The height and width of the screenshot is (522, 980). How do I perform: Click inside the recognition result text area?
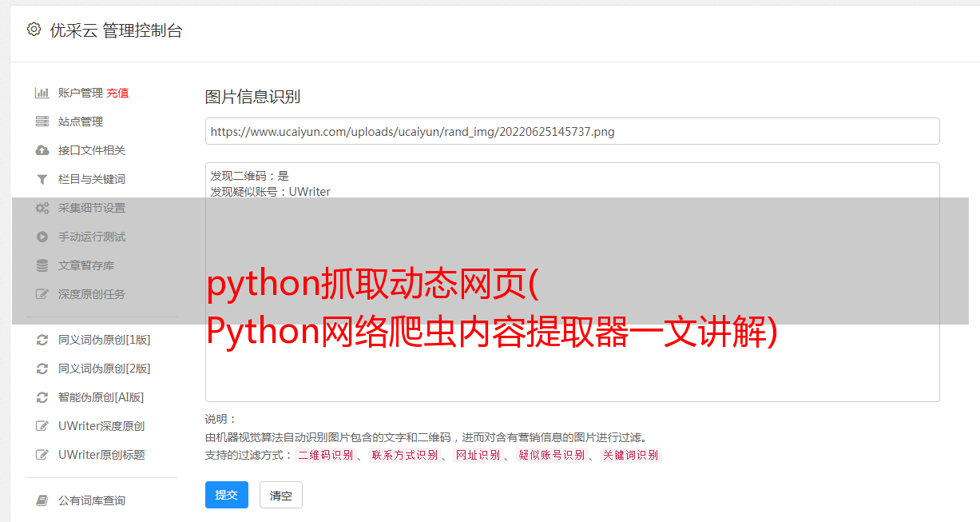point(572,281)
